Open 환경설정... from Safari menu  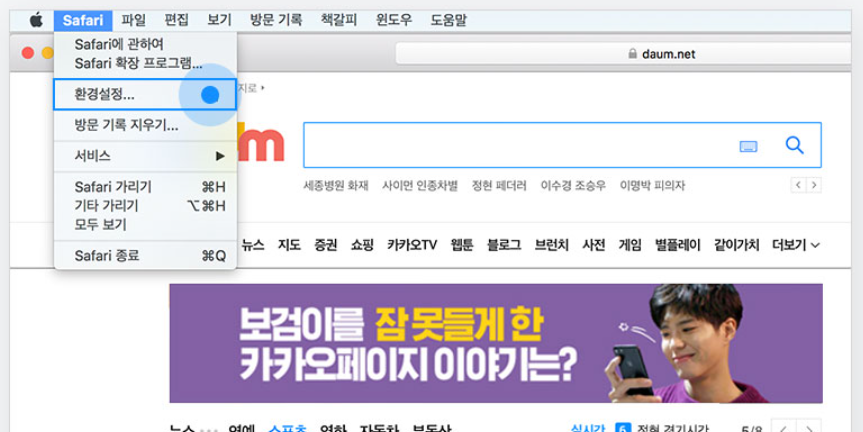pos(145,95)
